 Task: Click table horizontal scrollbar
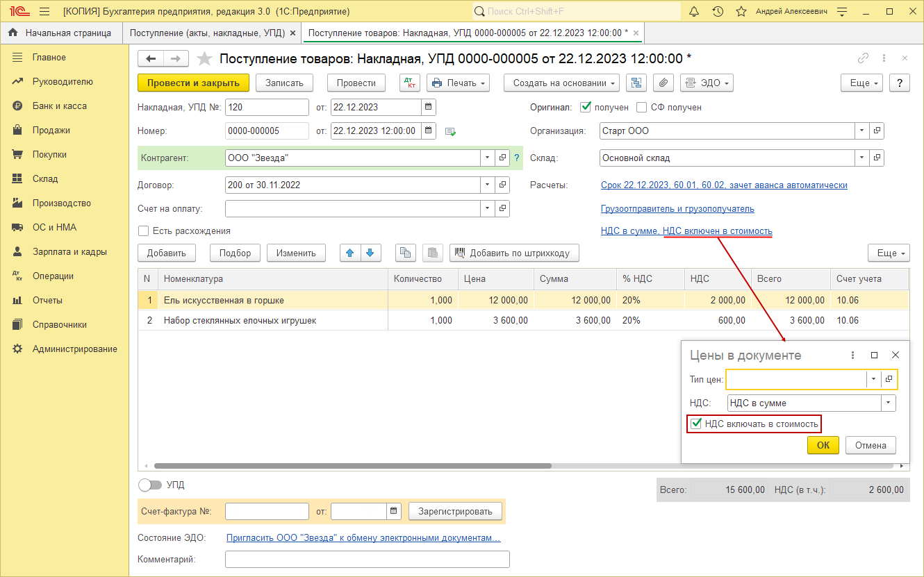point(353,466)
